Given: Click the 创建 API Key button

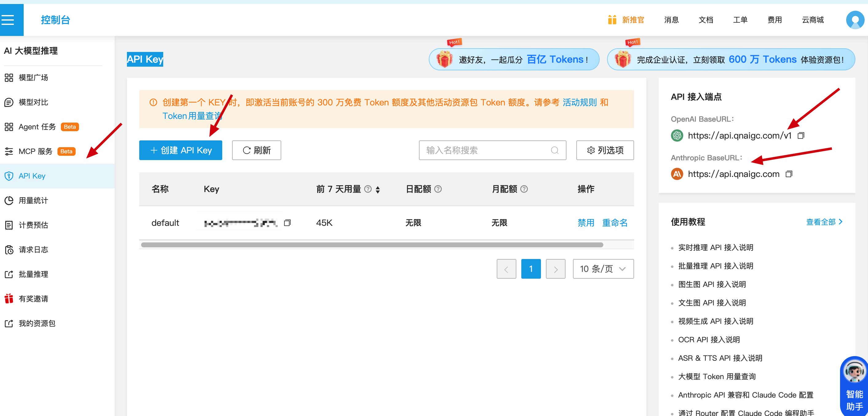Looking at the screenshot, I should pos(181,150).
